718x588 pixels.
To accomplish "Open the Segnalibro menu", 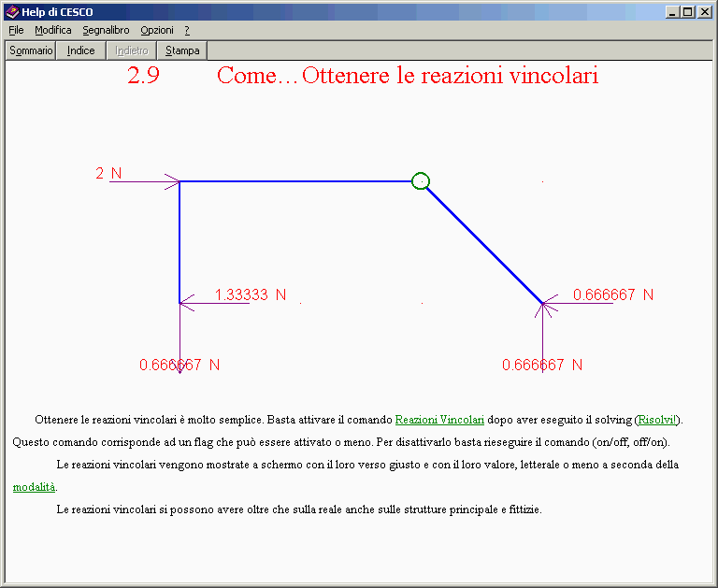I will click(x=106, y=30).
